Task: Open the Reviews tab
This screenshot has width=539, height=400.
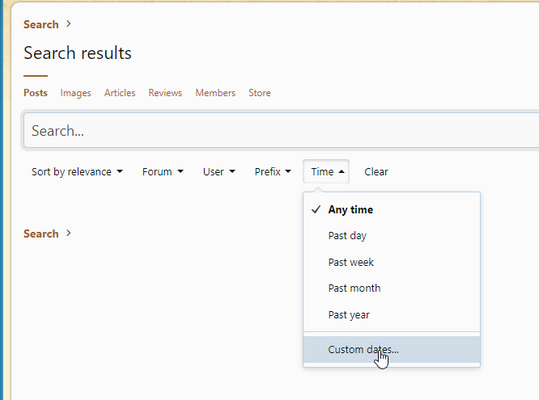Action: click(165, 93)
